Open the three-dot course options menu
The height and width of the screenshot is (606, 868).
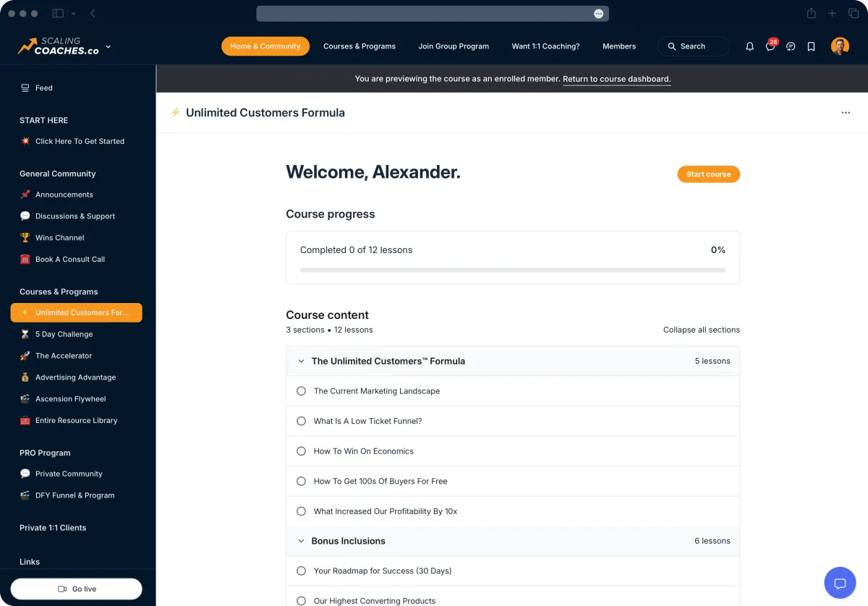pyautogui.click(x=846, y=113)
